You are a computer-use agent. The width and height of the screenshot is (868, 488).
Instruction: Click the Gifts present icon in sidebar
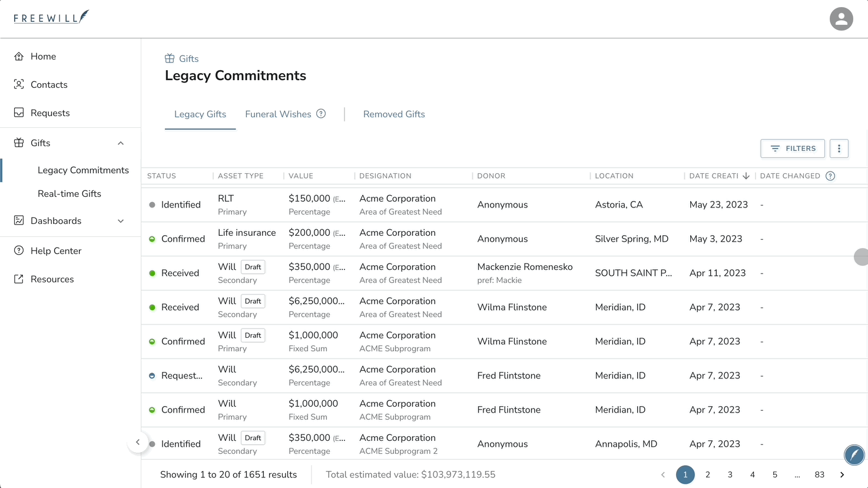(19, 143)
